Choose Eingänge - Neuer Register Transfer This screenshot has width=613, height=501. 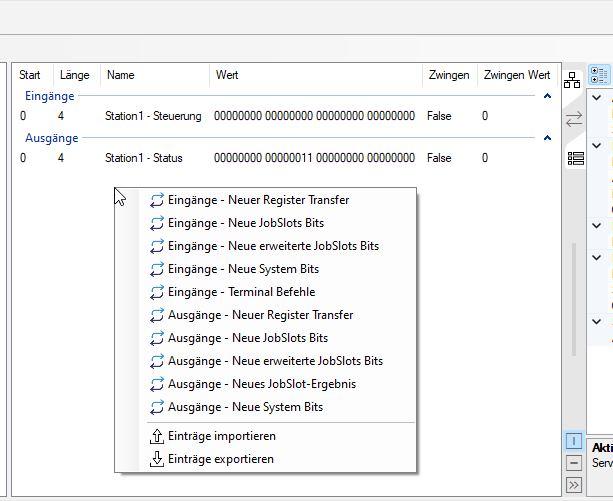tap(258, 200)
